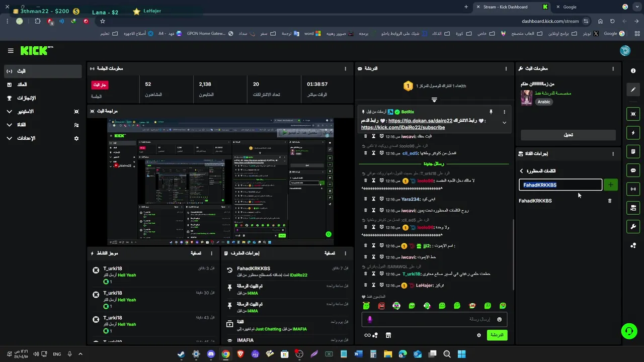Delete the Yara234 chat message

point(366,199)
